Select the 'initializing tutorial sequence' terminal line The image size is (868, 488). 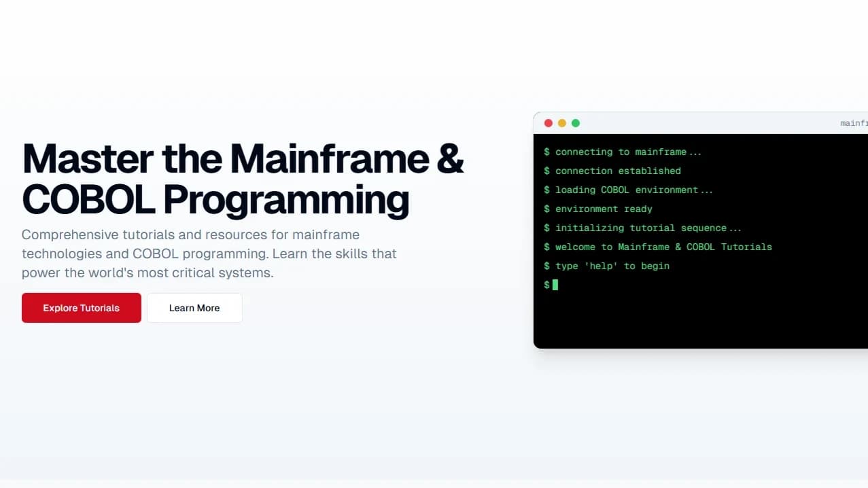coord(642,228)
